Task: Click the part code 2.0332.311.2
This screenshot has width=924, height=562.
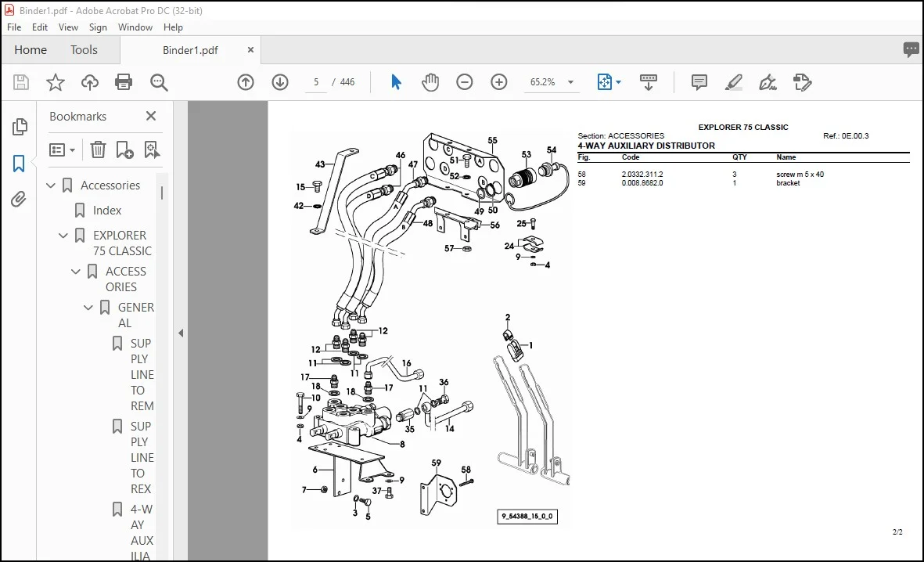Action: pos(642,175)
